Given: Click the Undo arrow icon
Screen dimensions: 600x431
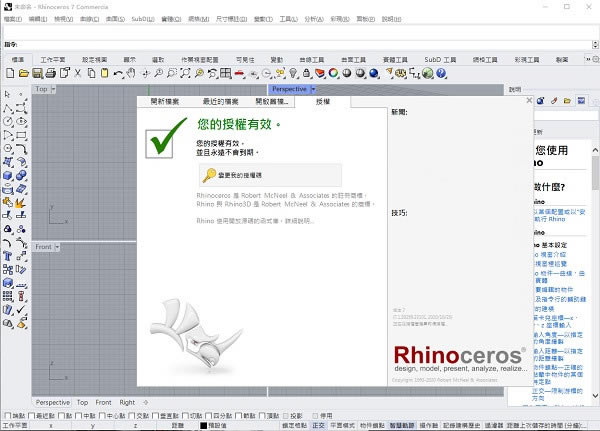Looking at the screenshot, I should pos(118,73).
